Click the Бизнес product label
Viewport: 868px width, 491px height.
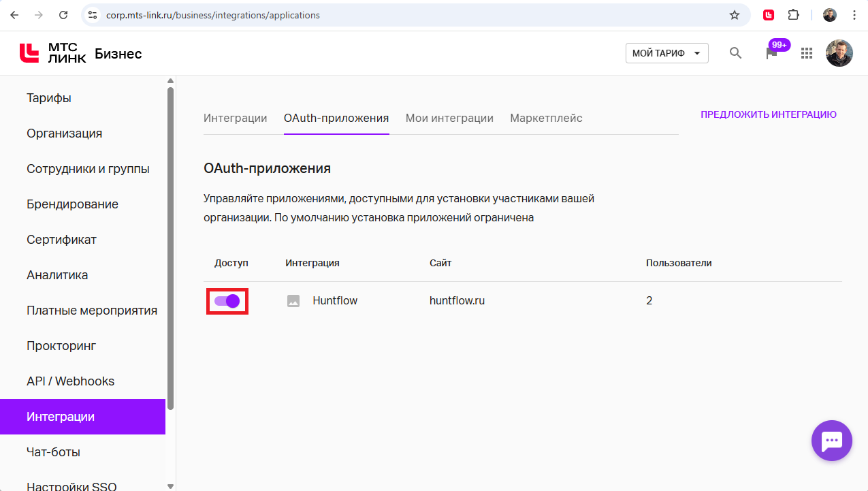pyautogui.click(x=118, y=54)
